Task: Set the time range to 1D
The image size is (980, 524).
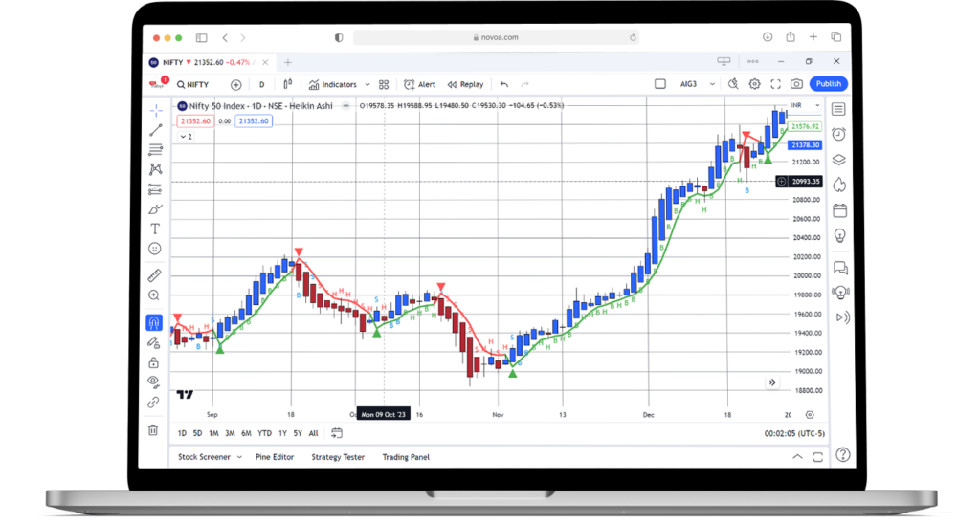Action: click(182, 433)
